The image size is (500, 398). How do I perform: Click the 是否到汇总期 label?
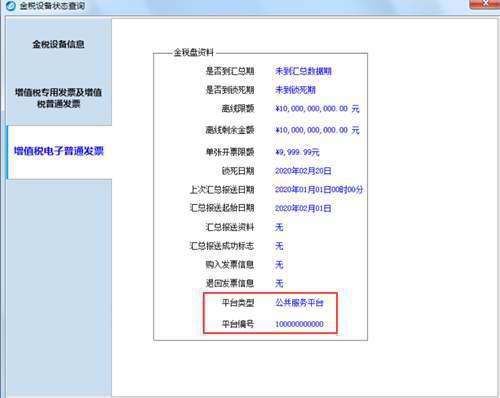pyautogui.click(x=230, y=71)
